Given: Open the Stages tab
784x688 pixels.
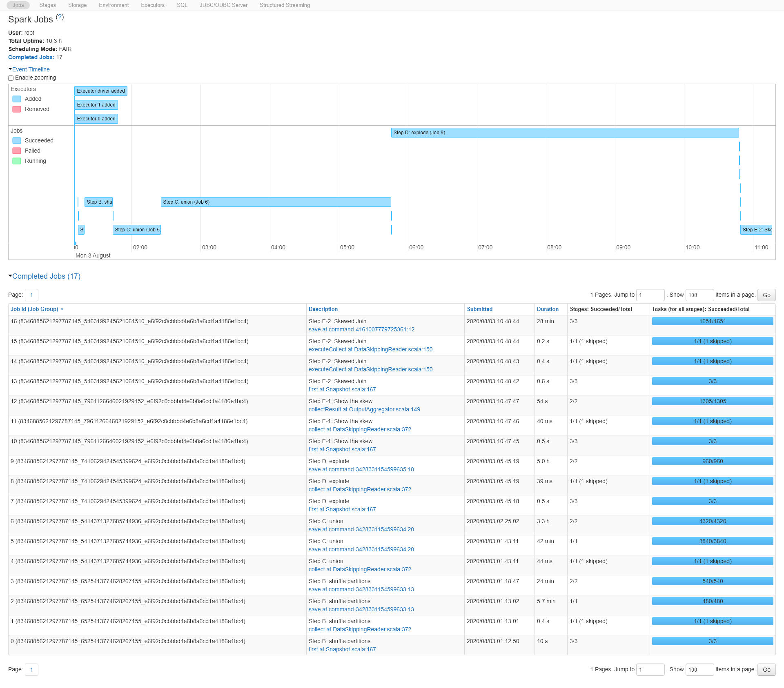Looking at the screenshot, I should coord(48,5).
